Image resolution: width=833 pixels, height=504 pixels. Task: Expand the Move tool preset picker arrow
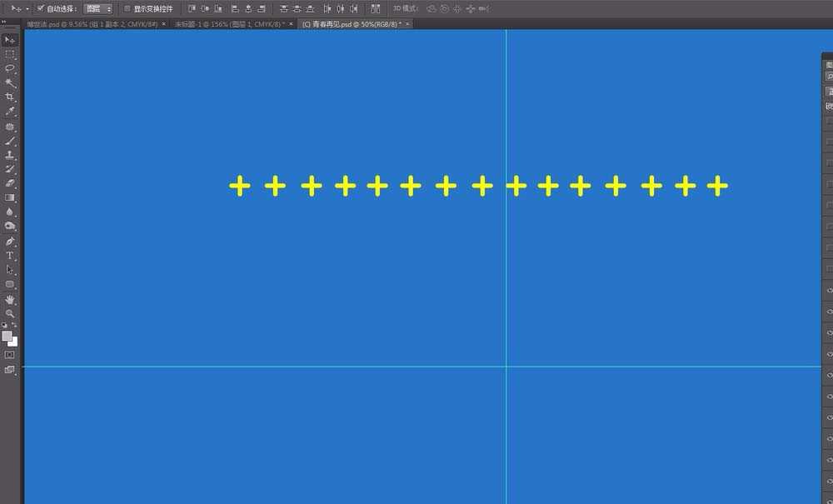[27, 8]
